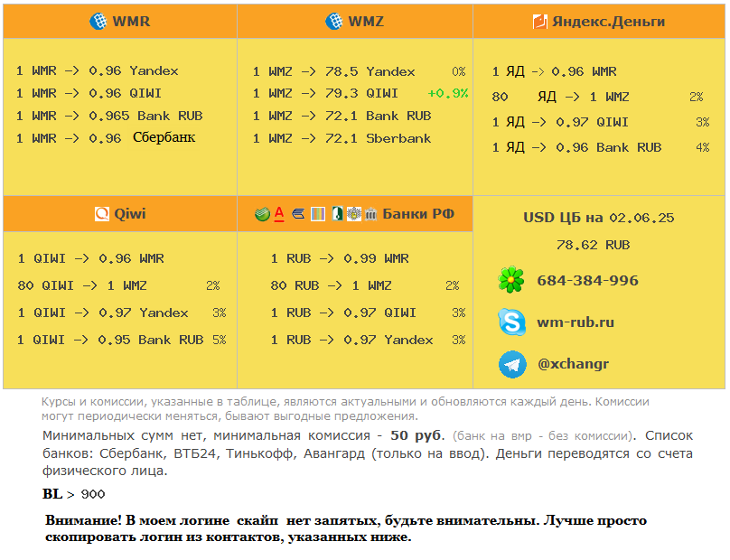Click the USD ЦБ на 02.06.25 heading
This screenshot has height=560, width=730.
click(x=599, y=218)
